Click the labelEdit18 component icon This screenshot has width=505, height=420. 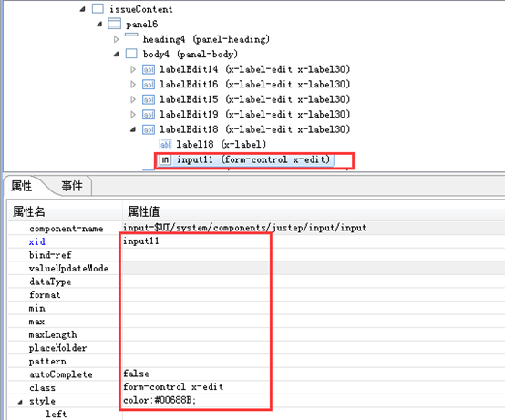(x=149, y=129)
